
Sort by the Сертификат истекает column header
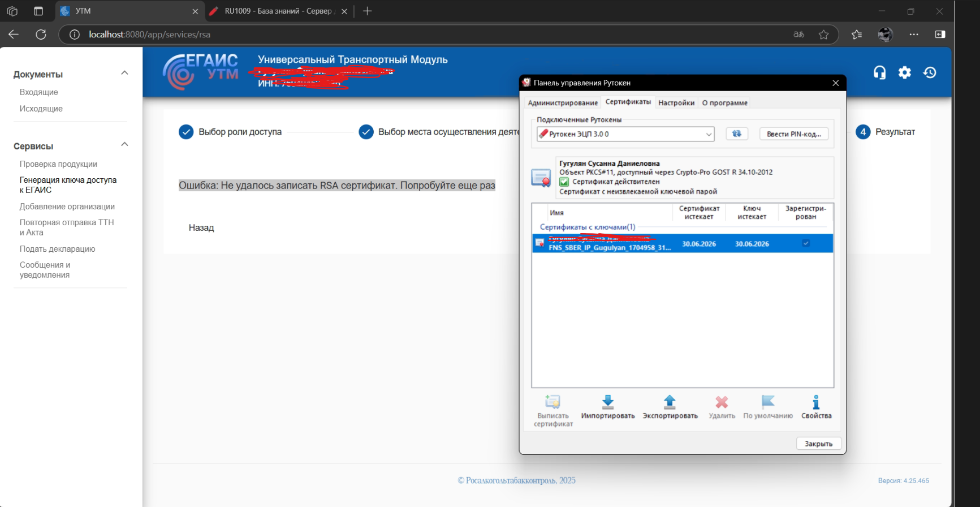[x=699, y=213]
